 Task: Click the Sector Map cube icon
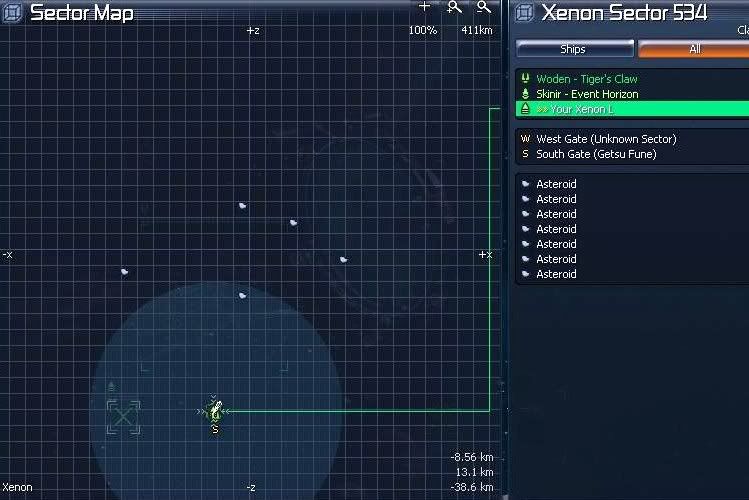click(x=12, y=13)
